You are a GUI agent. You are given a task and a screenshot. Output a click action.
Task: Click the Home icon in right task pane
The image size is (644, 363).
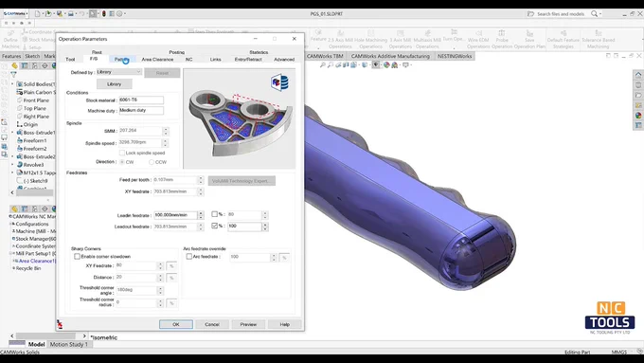[638, 75]
